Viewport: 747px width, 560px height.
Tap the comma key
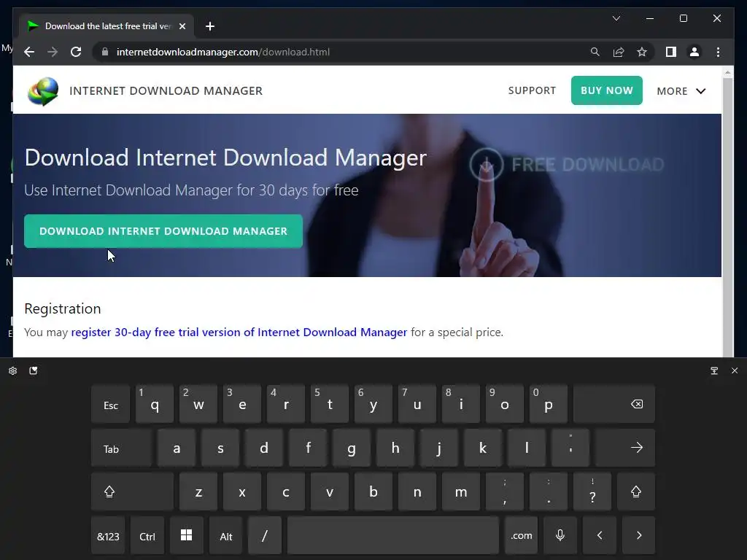coord(505,492)
